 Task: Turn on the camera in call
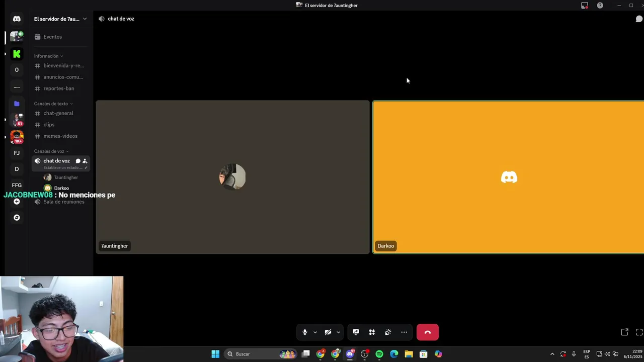328,332
